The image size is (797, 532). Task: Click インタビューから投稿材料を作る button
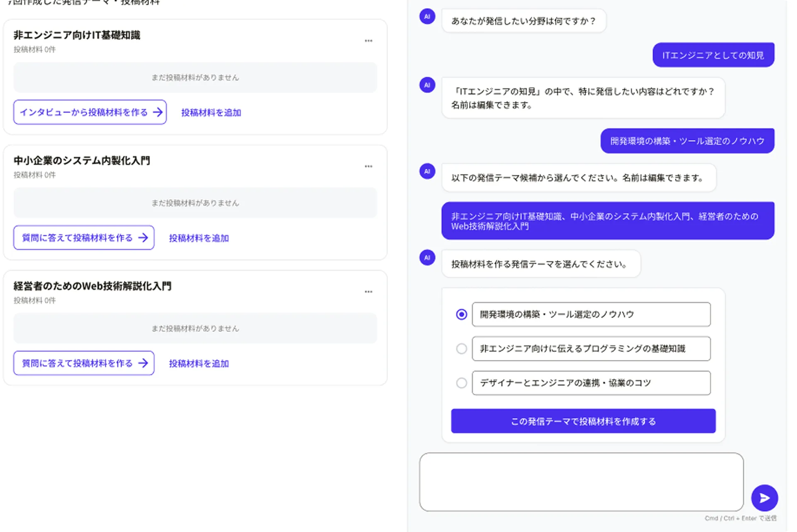90,112
